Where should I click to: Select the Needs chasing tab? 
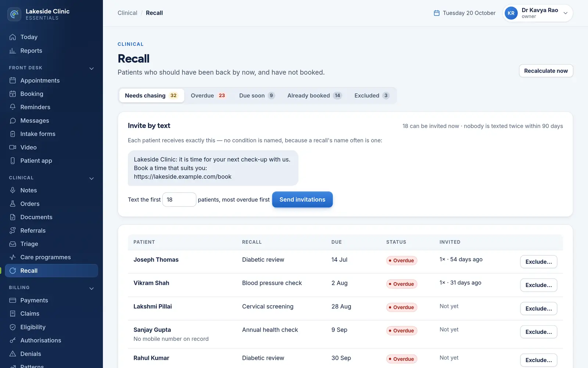coord(151,96)
